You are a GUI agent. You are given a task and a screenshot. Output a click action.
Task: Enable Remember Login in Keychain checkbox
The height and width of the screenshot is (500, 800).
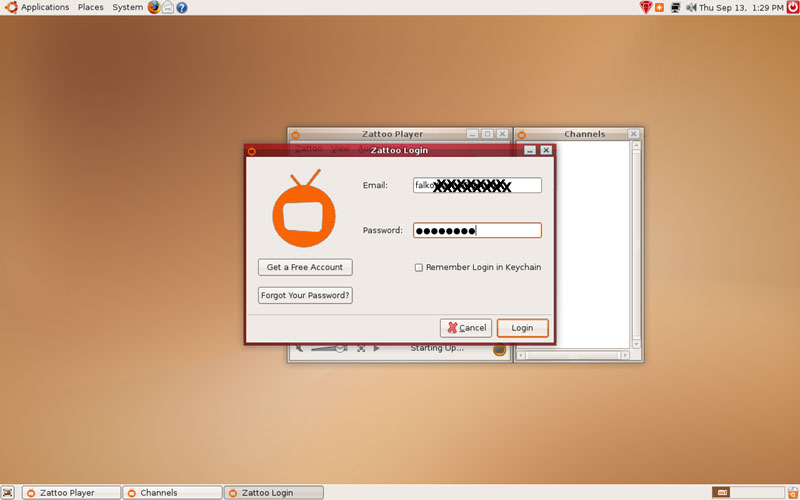pyautogui.click(x=419, y=267)
